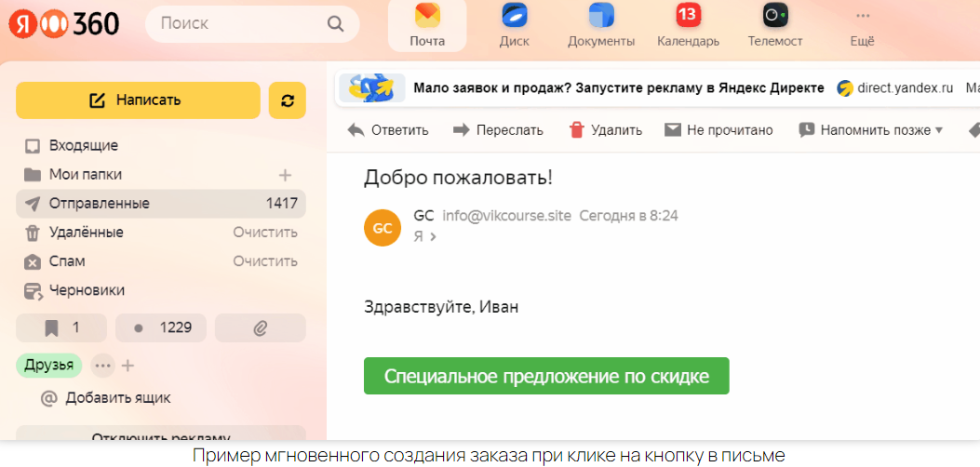980x467 pixels.
Task: Open the Яндекс Директ ad banner text
Action: [619, 87]
